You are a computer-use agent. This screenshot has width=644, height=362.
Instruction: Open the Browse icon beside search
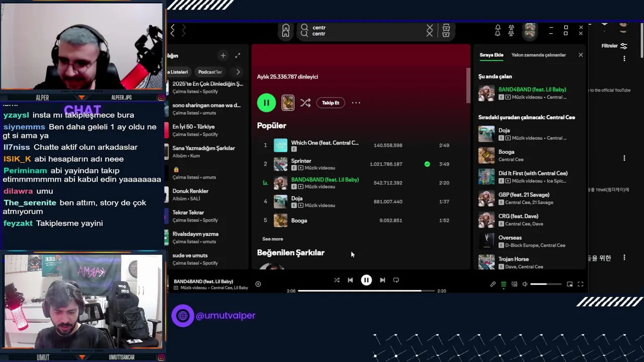click(446, 31)
